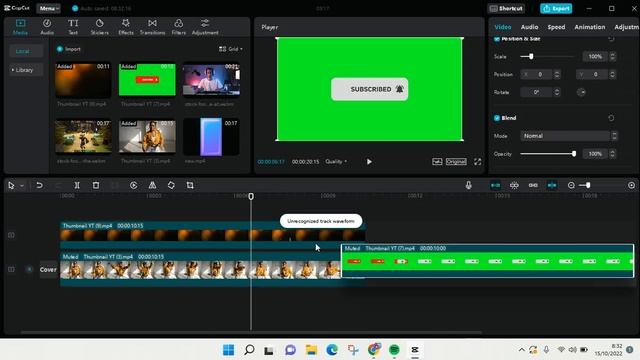Image resolution: width=640 pixels, height=360 pixels.
Task: Select the blue gradient 00:17 media thumbnail
Action: click(x=211, y=137)
